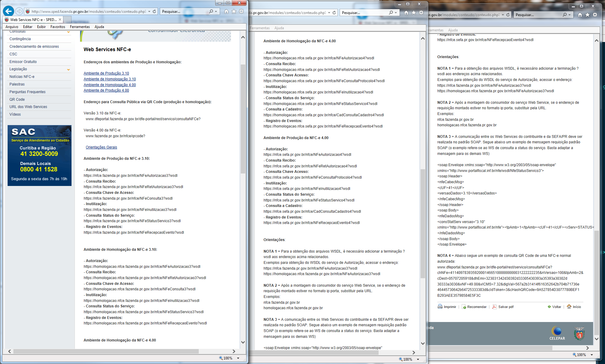Open home page icon in left browser
Viewport: 605px width, 364px height.
tap(226, 11)
